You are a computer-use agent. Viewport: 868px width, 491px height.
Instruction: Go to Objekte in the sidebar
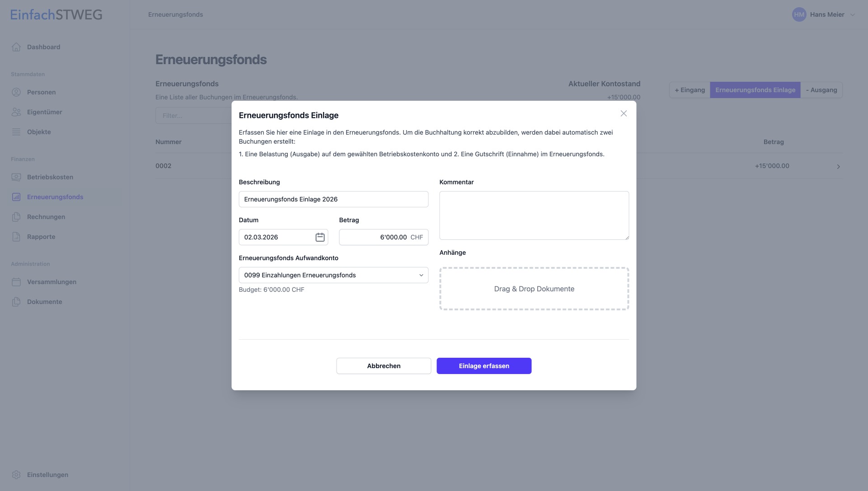pyautogui.click(x=39, y=132)
